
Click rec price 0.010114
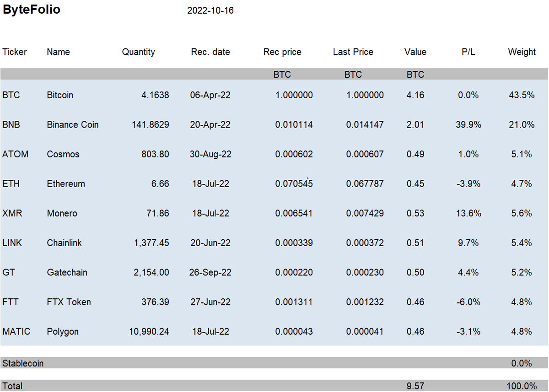tap(294, 124)
